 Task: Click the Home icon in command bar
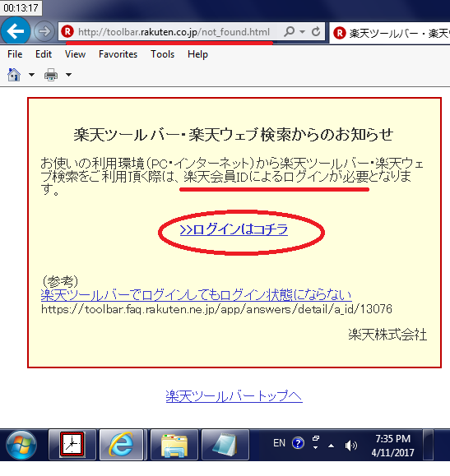click(x=14, y=74)
